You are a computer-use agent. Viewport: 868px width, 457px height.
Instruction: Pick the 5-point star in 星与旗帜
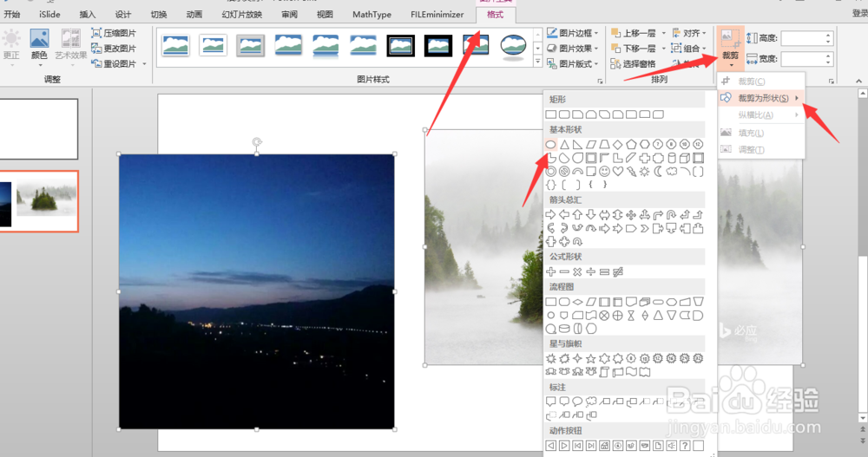click(590, 358)
